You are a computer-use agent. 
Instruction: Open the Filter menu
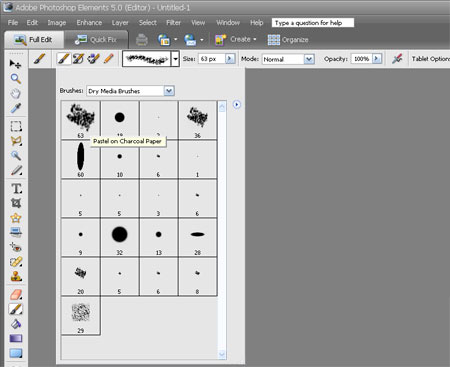pos(173,23)
